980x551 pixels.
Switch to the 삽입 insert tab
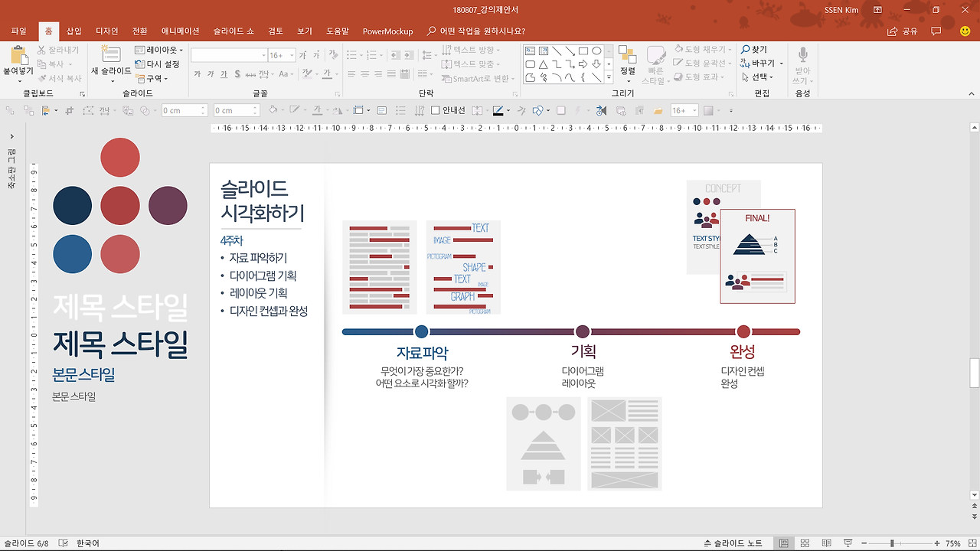[74, 31]
